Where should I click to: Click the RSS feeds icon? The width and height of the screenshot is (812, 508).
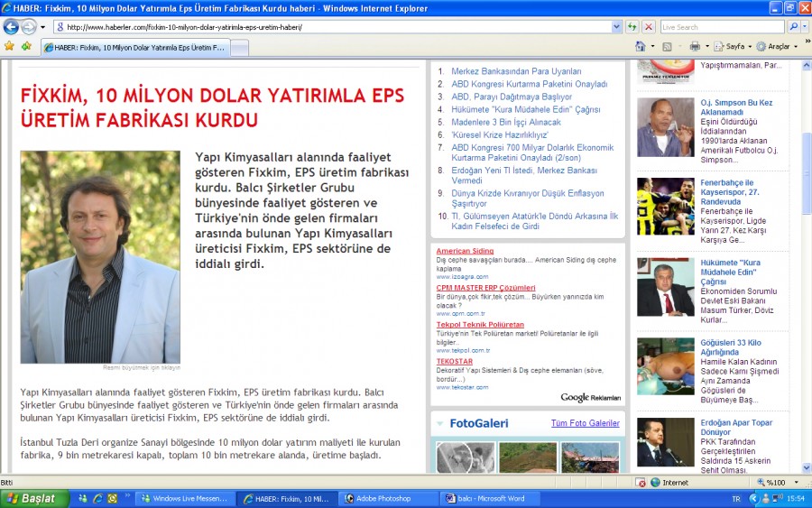tap(667, 47)
